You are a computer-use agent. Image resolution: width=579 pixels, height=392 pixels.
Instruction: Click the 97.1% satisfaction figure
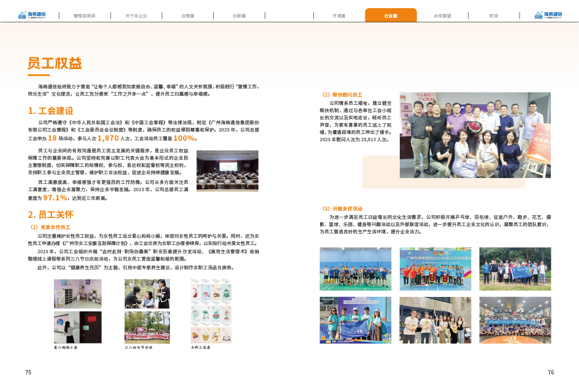pyautogui.click(x=55, y=198)
